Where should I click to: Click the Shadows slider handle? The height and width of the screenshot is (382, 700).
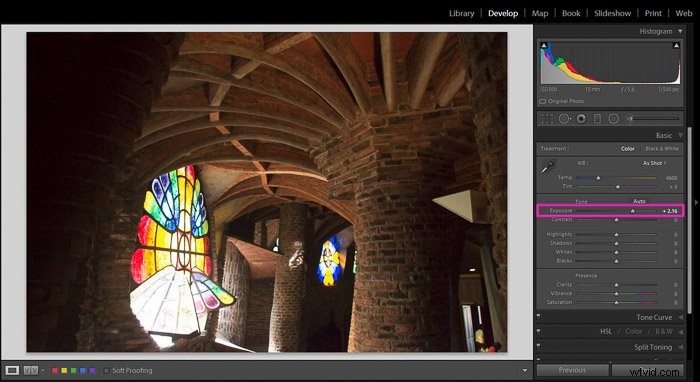click(x=617, y=243)
